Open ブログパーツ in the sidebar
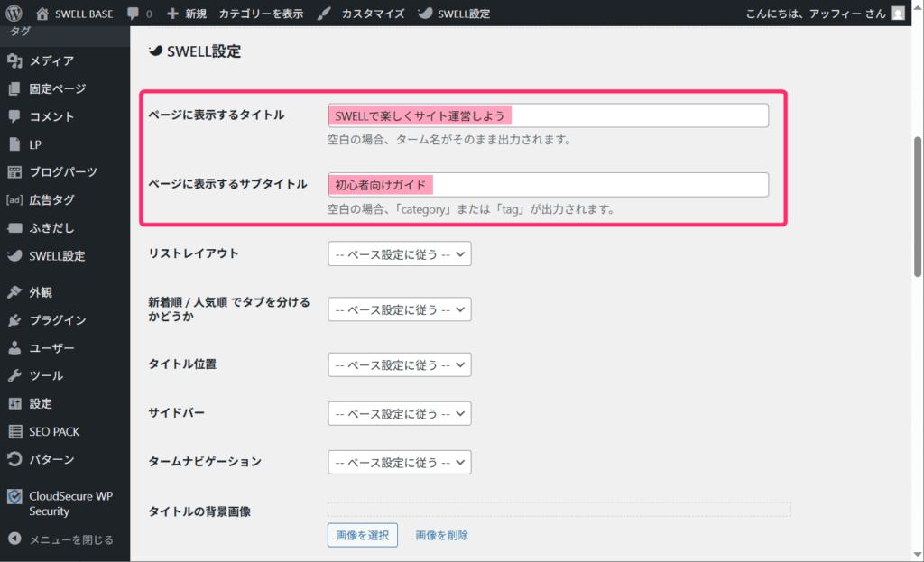The height and width of the screenshot is (562, 924). 65,172
